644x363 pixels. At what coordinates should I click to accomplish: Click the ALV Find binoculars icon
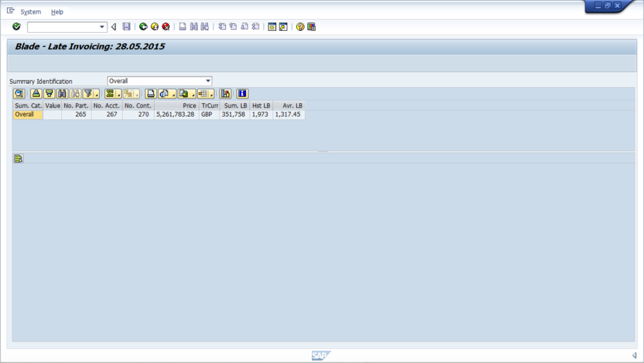(62, 93)
